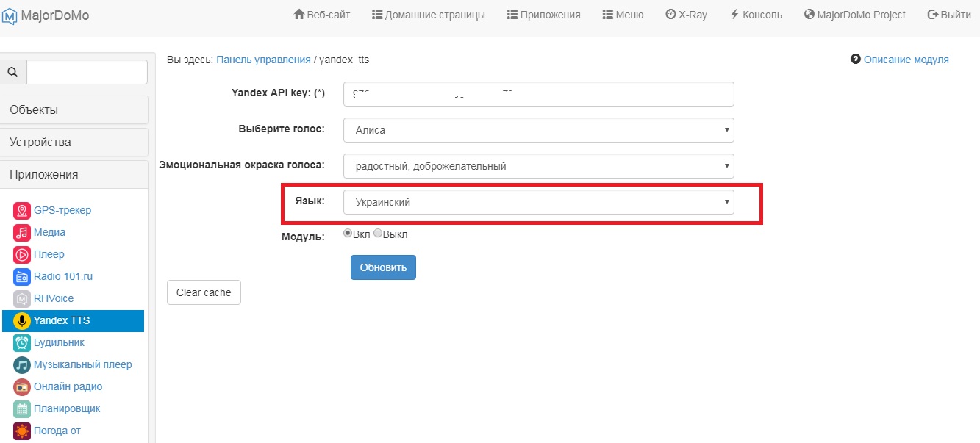Viewport: 980px width, 443px height.
Task: Open the Выберите голос dropdown
Action: (538, 130)
